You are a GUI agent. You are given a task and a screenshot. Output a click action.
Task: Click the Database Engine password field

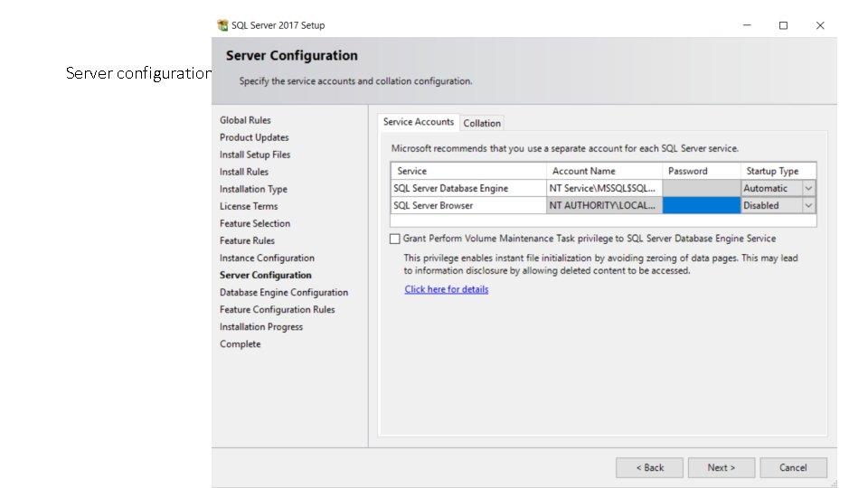tap(701, 188)
